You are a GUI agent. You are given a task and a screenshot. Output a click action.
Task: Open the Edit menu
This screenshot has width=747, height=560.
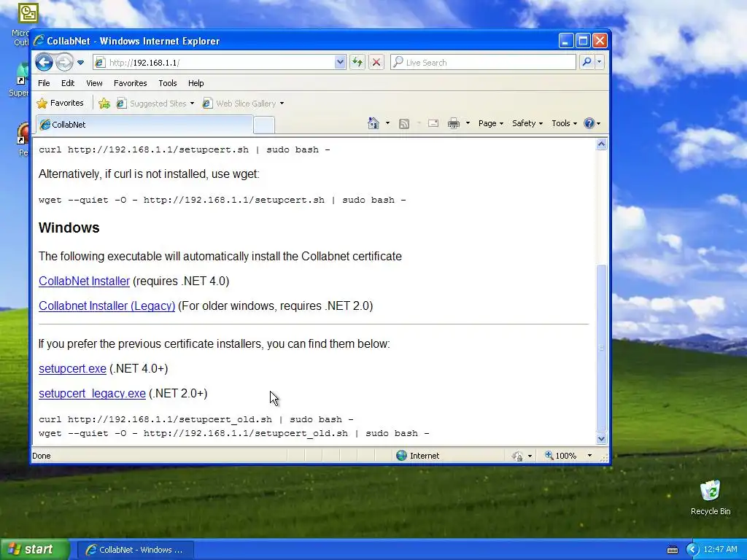coord(68,83)
